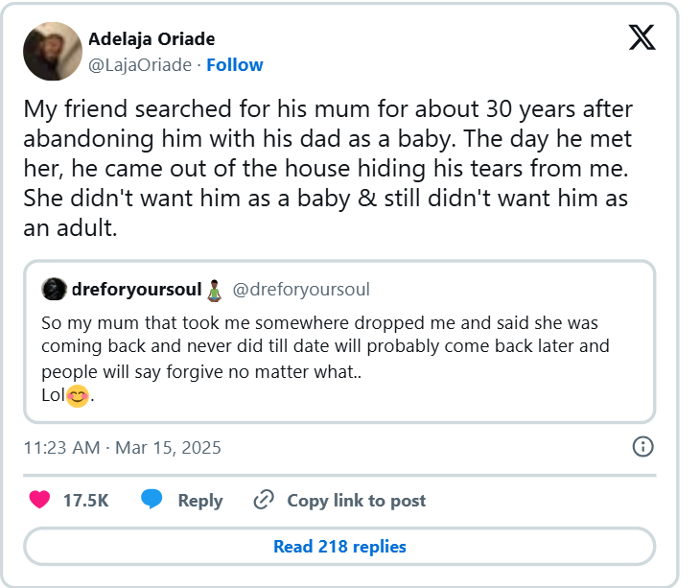
Task: Open Adelaja Oriade's profile picture
Action: [51, 52]
